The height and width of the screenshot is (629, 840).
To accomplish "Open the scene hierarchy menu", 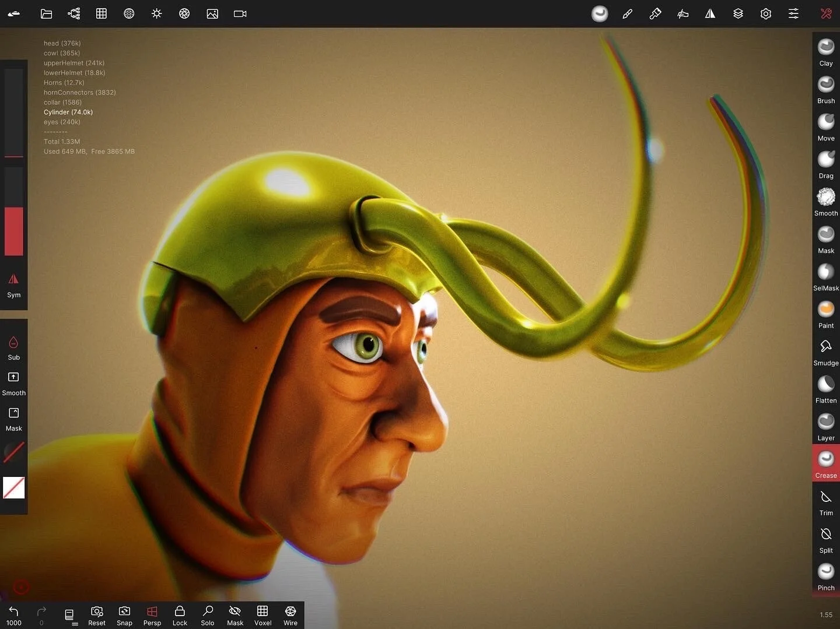I will pos(73,13).
